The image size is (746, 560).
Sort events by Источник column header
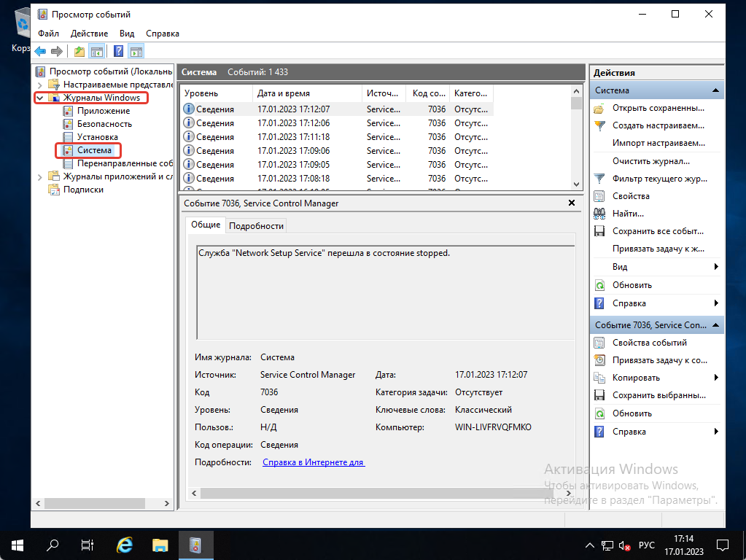(384, 93)
